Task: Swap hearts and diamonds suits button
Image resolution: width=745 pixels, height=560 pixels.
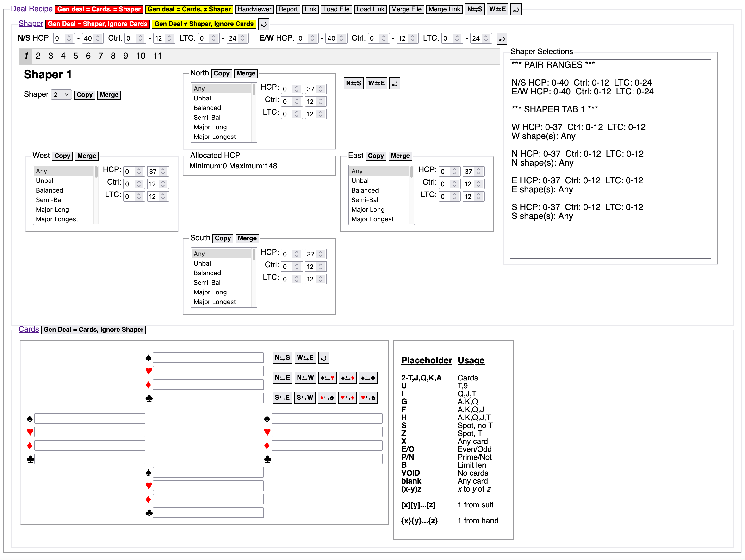Action: (x=347, y=398)
